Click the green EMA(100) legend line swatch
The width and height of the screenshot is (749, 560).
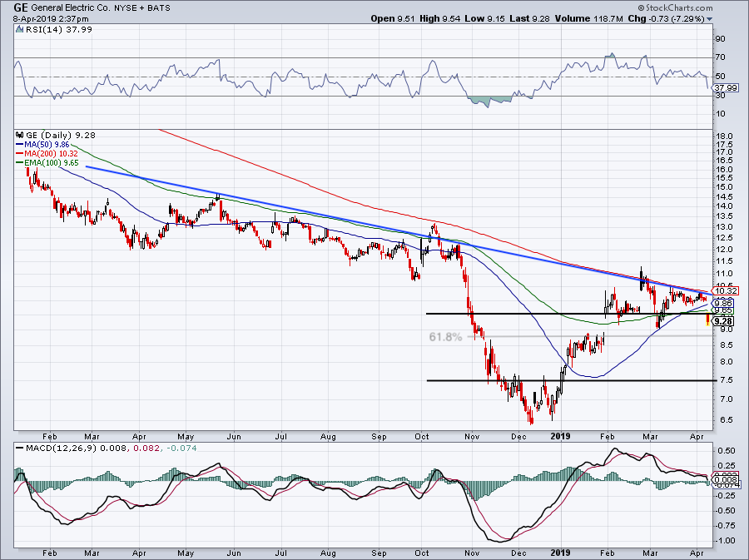[x=20, y=163]
